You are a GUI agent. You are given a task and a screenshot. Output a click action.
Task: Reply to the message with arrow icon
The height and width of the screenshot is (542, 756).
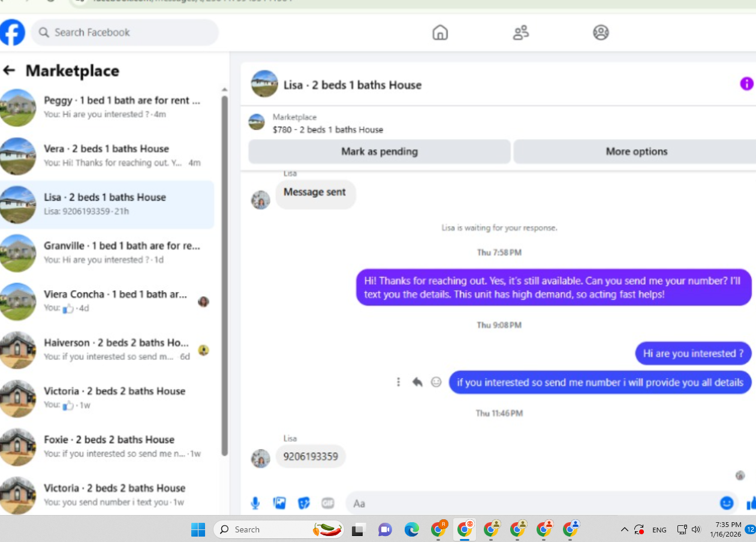click(417, 382)
